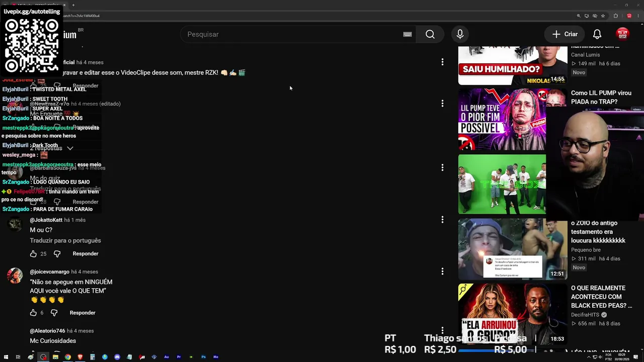Dislike the comment by @JokattoKatt
644x362 pixels.
point(57,254)
